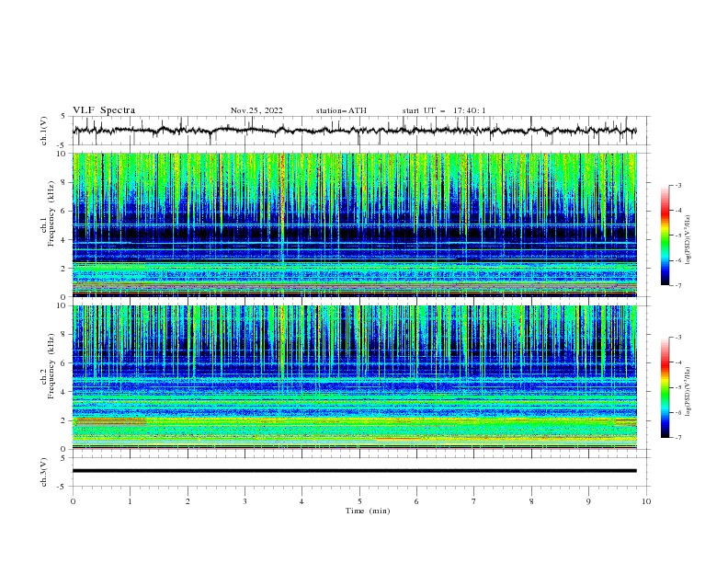
Task: Click the 'ch.3(V)' axis label
Action: (44, 472)
